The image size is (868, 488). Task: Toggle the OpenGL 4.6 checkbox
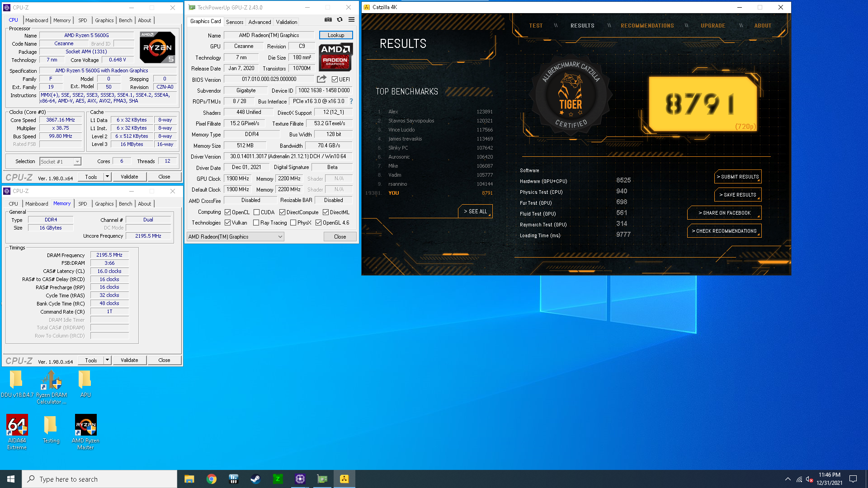(x=319, y=223)
